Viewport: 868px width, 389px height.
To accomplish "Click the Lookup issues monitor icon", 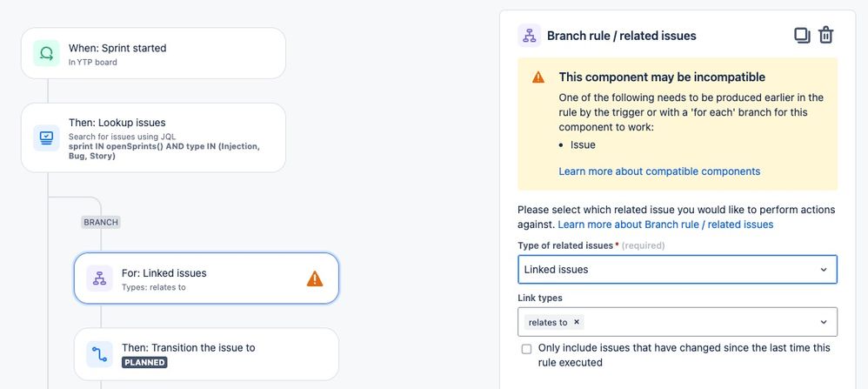I will pos(46,137).
